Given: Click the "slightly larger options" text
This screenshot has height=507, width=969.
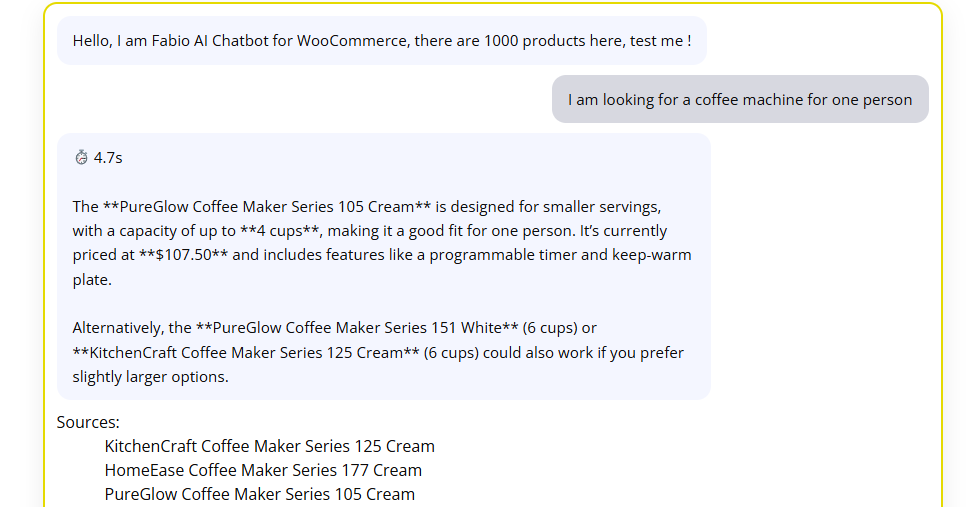Looking at the screenshot, I should click(150, 377).
